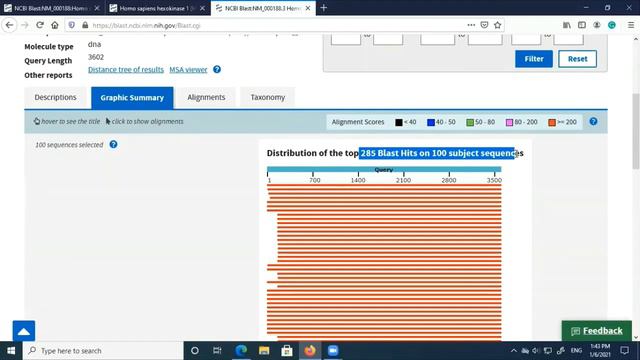Click the black <40 score swatch
Image resolution: width=640 pixels, height=360 pixels.
coord(399,122)
